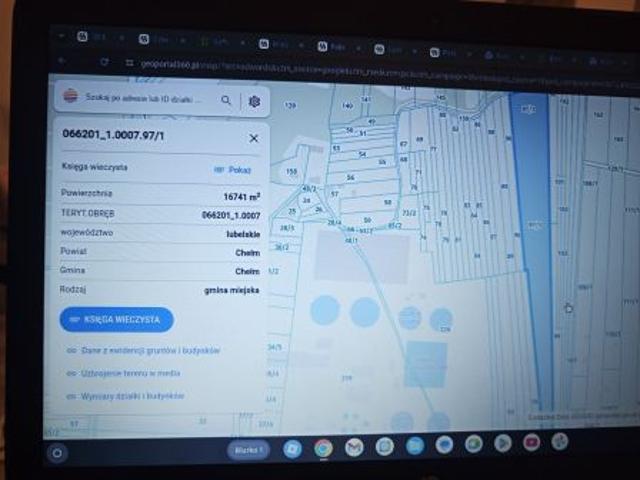Click the search magnifier icon
This screenshot has height=480, width=640.
tap(226, 100)
